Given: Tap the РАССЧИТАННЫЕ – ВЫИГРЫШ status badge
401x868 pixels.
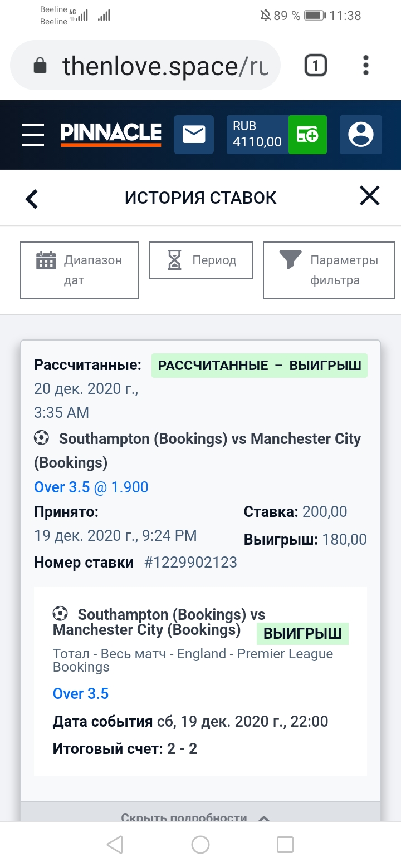Looking at the screenshot, I should coord(260,366).
